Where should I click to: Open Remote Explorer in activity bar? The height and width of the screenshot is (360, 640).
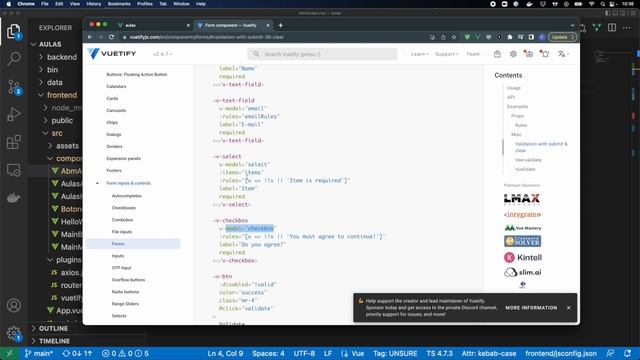pos(14,170)
